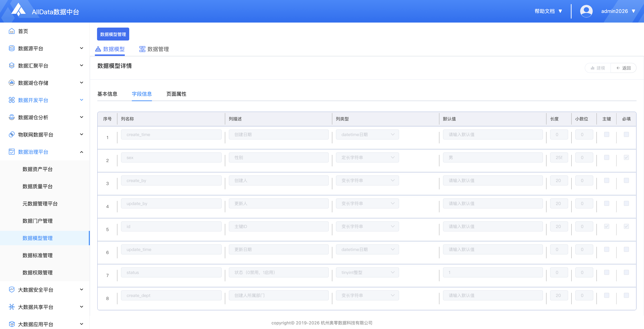Toggle 主键 checkbox for create_by row
This screenshot has height=329, width=644.
pyautogui.click(x=606, y=180)
